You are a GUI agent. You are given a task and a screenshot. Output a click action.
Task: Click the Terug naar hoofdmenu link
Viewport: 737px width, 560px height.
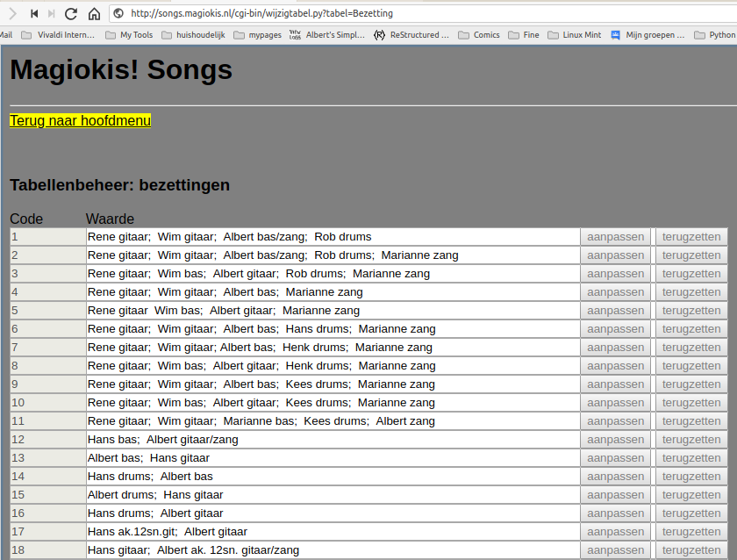(80, 120)
